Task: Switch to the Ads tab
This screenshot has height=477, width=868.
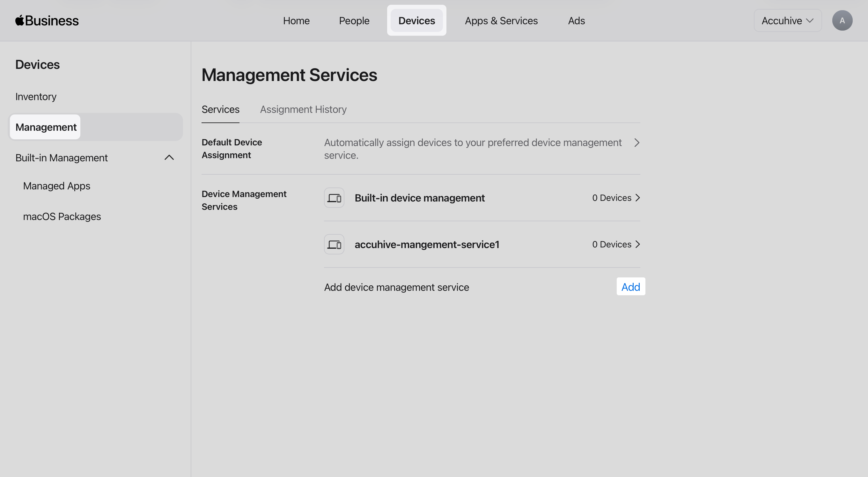Action: pyautogui.click(x=576, y=20)
